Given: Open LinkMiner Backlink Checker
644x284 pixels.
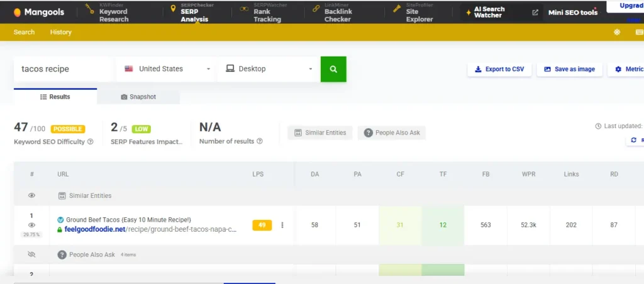Looking at the screenshot, I should click(x=331, y=13).
